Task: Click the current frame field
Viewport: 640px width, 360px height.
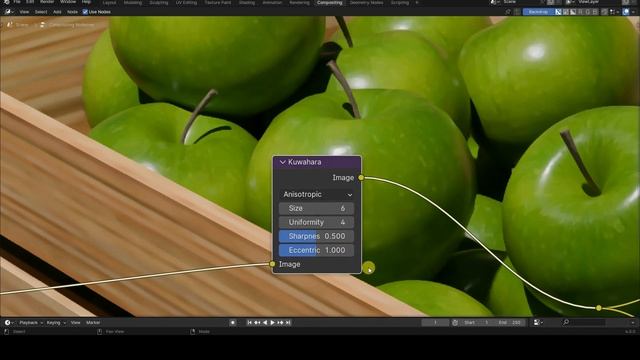Action: 435,322
